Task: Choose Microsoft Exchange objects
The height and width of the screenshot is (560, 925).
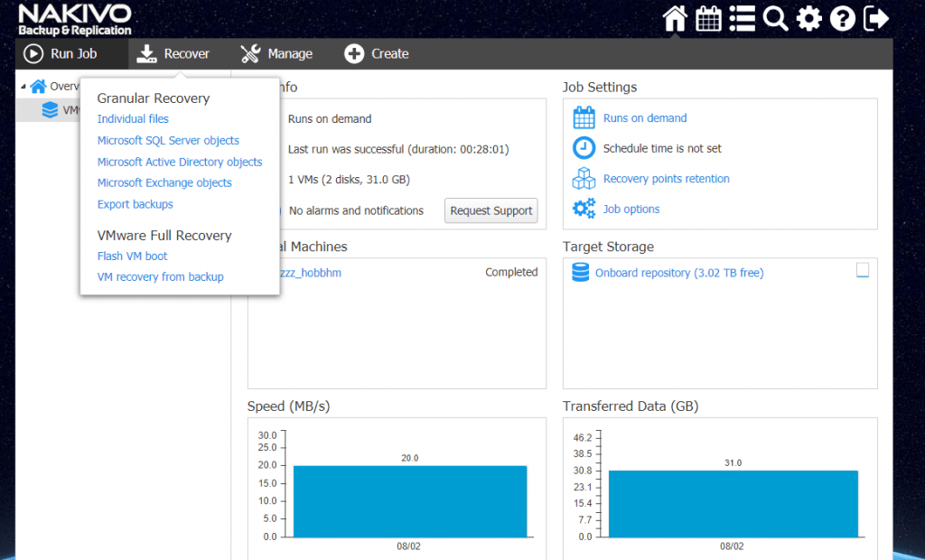Action: pyautogui.click(x=164, y=183)
